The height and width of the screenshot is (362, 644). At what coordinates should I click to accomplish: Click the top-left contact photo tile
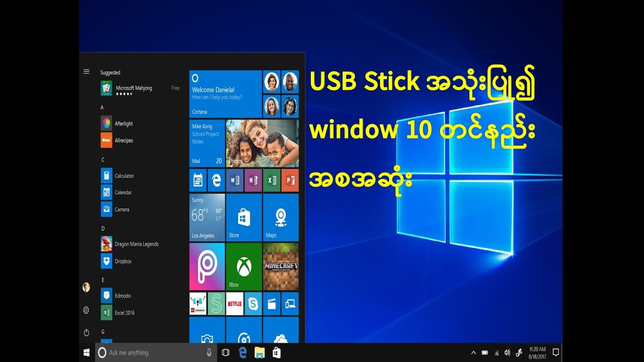coord(272,81)
